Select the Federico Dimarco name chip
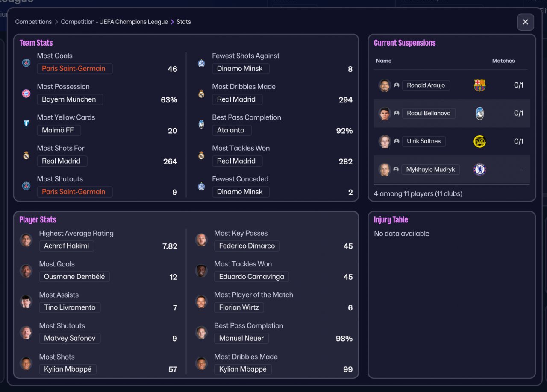The image size is (547, 392). 247,246
